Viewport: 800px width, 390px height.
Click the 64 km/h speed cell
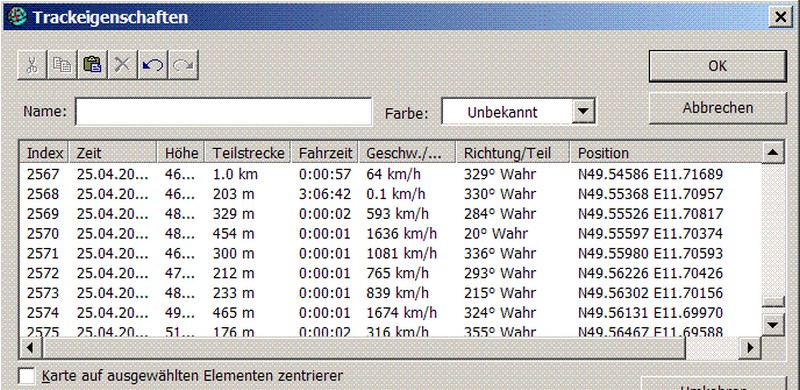click(393, 175)
